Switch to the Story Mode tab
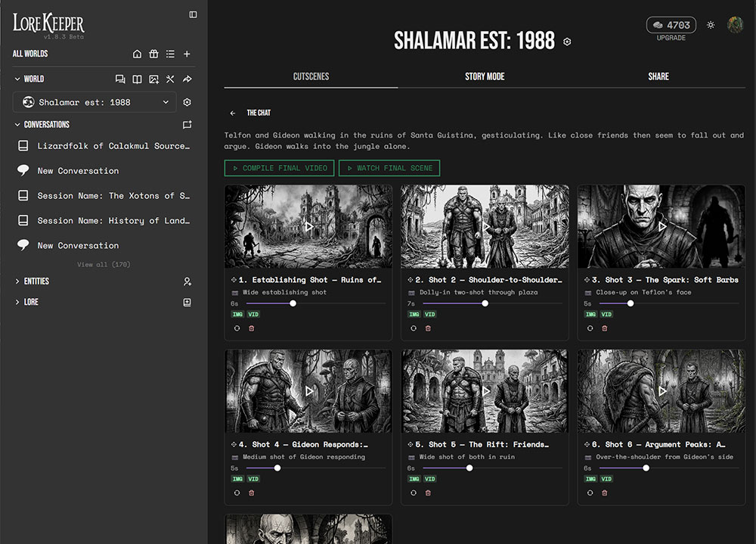 coord(485,76)
